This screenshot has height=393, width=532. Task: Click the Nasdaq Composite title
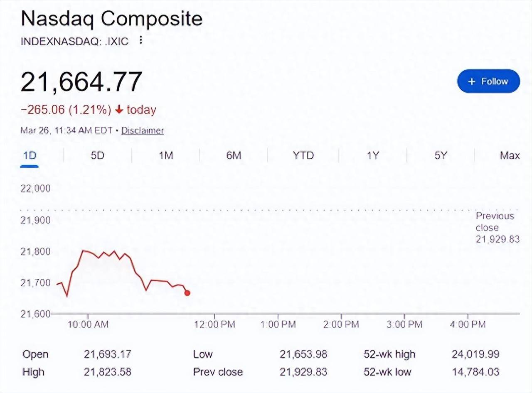pyautogui.click(x=111, y=19)
